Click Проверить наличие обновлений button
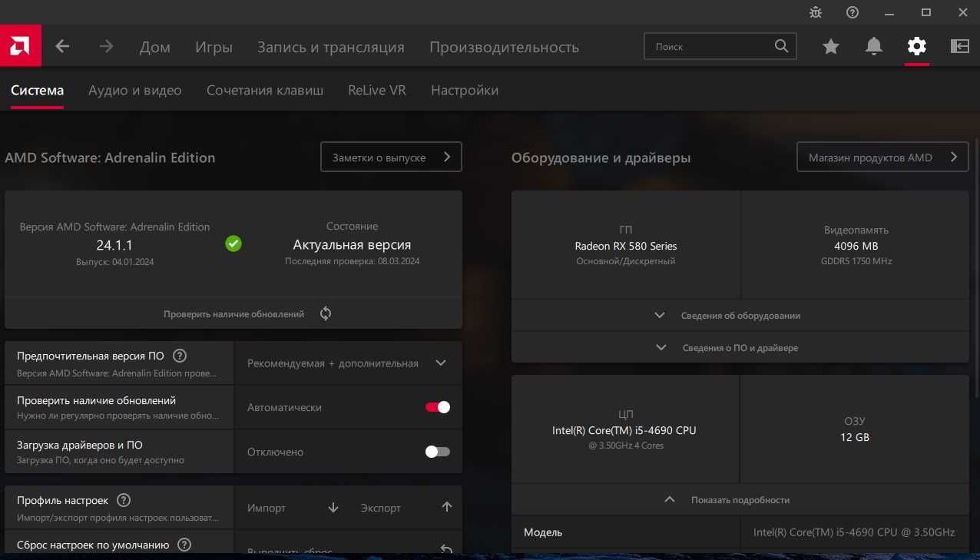 click(x=233, y=313)
